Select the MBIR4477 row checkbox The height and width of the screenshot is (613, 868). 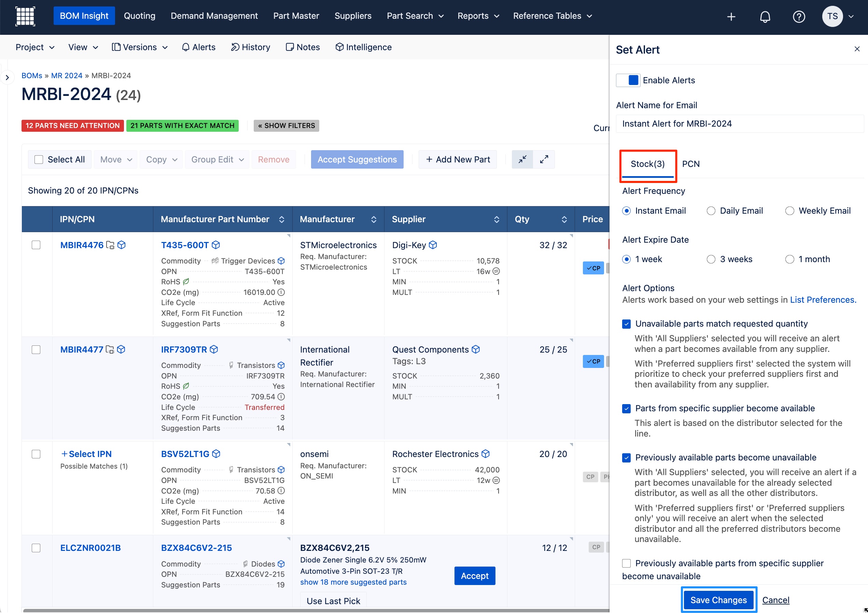36,350
